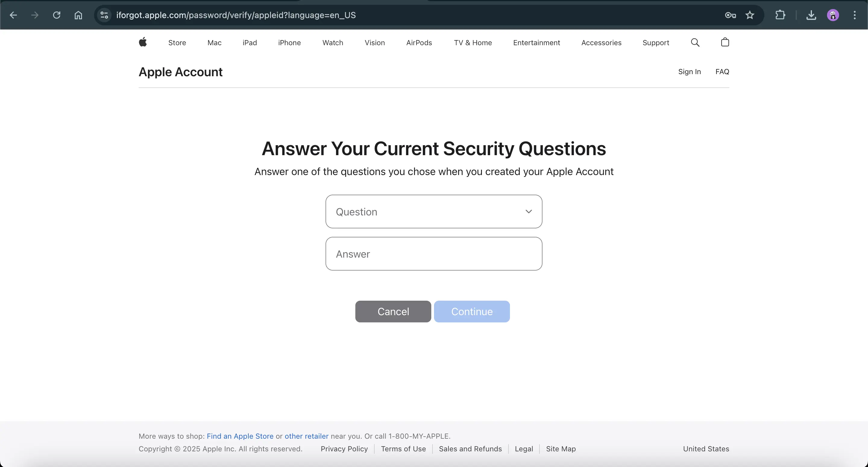Viewport: 868px width, 467px height.
Task: Open the shopping bag icon
Action: click(x=725, y=42)
